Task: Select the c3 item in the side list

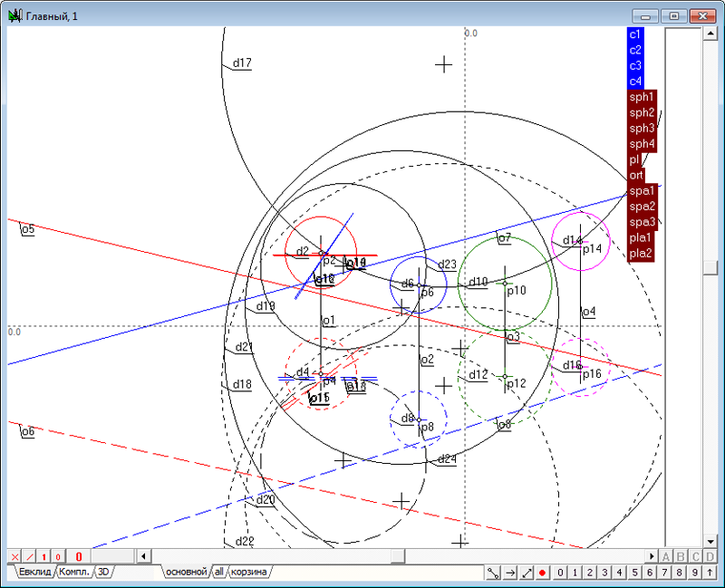Action: tap(635, 65)
